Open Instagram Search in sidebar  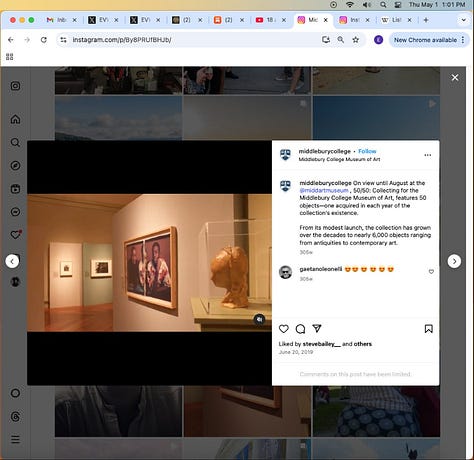click(x=15, y=142)
